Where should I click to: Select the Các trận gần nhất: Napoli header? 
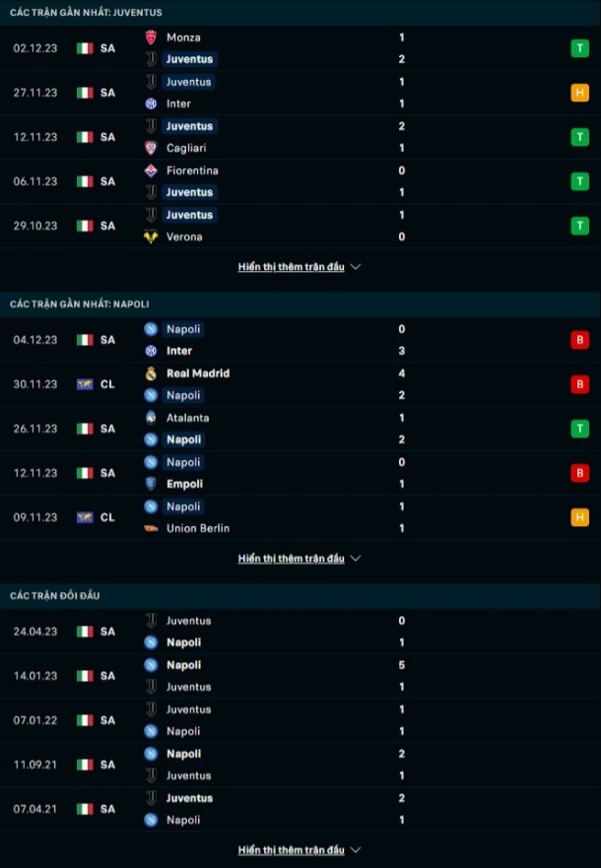(80, 303)
